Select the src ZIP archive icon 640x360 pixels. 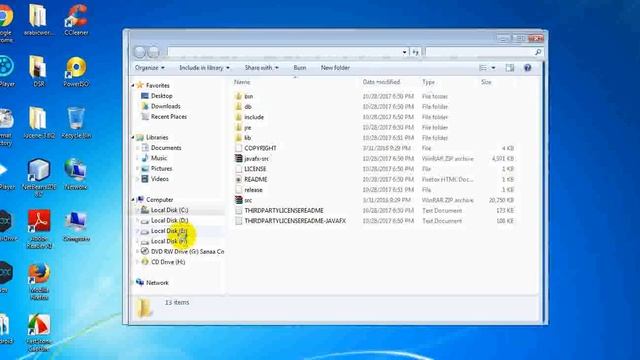pyautogui.click(x=239, y=200)
